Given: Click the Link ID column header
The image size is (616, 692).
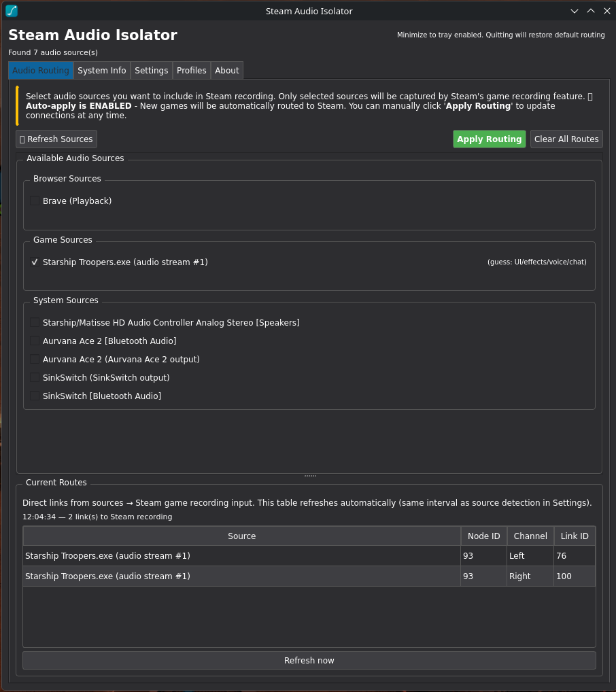Looking at the screenshot, I should (575, 536).
